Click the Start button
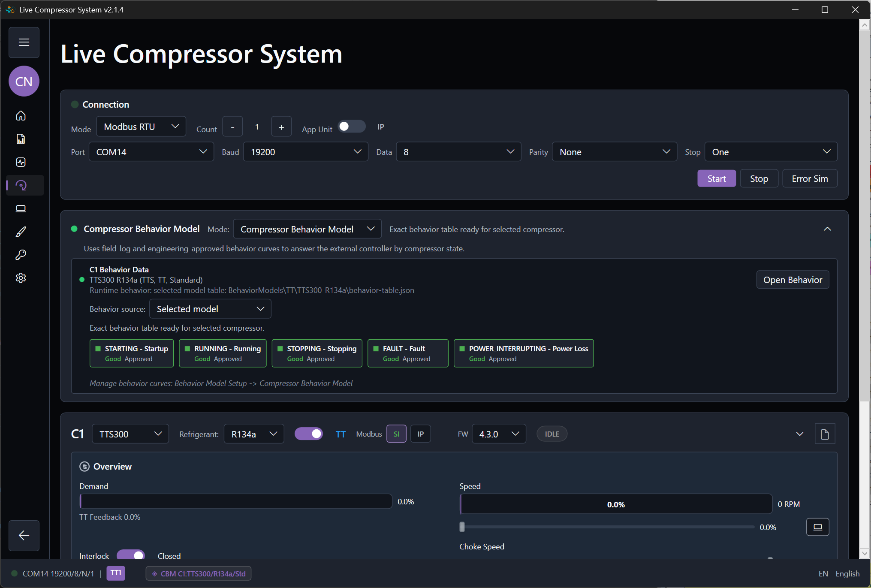The width and height of the screenshot is (871, 588). point(717,178)
